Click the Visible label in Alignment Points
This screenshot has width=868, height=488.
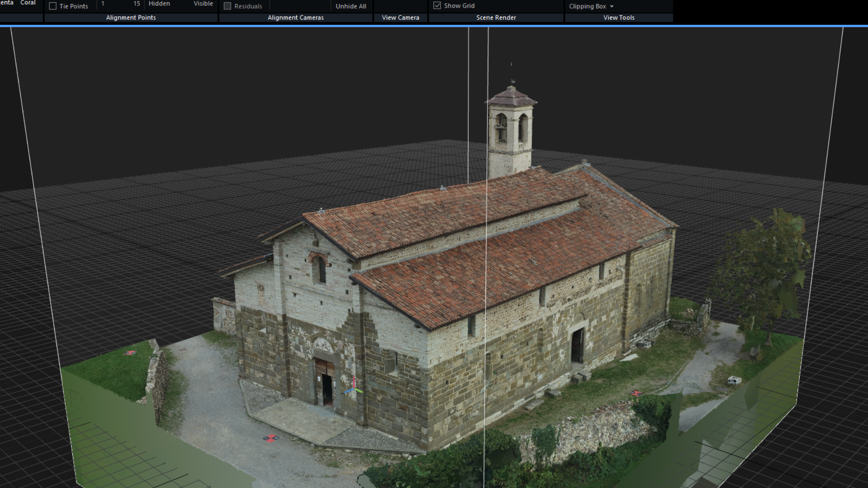click(203, 4)
